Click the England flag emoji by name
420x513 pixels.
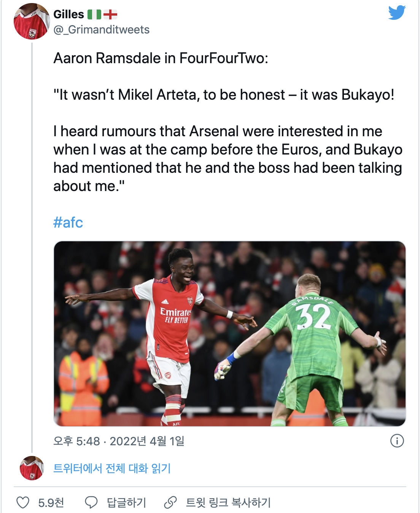click(x=110, y=14)
